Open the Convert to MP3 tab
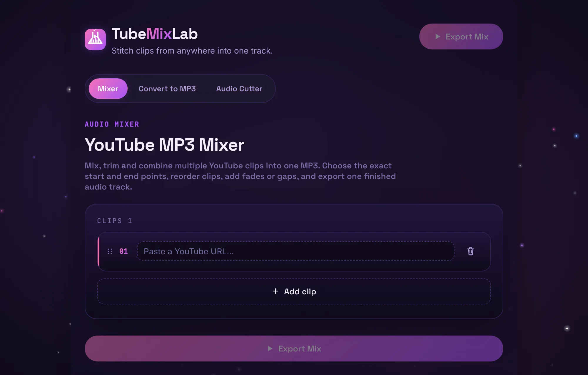This screenshot has width=588, height=375. [x=167, y=89]
